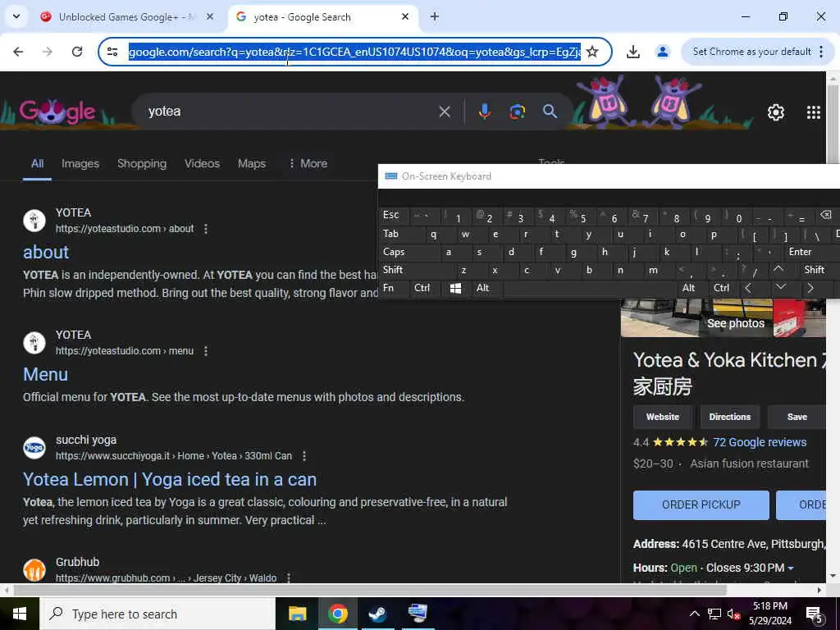The width and height of the screenshot is (840, 630).
Task: Click the horizontal page scrollbar
Action: point(370,590)
